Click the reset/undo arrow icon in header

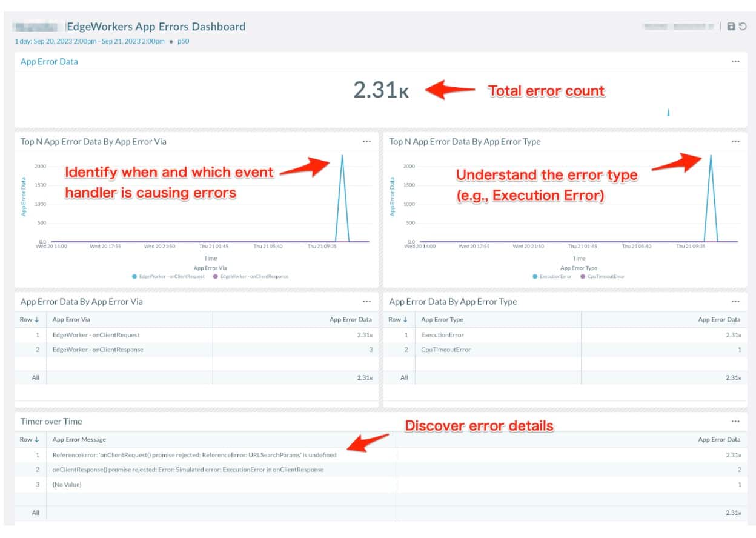[x=742, y=27]
